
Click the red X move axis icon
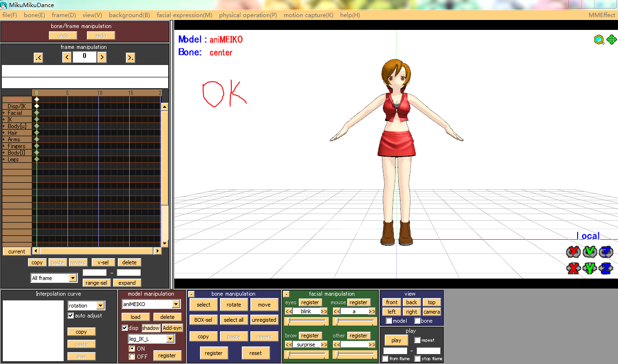pos(574,268)
